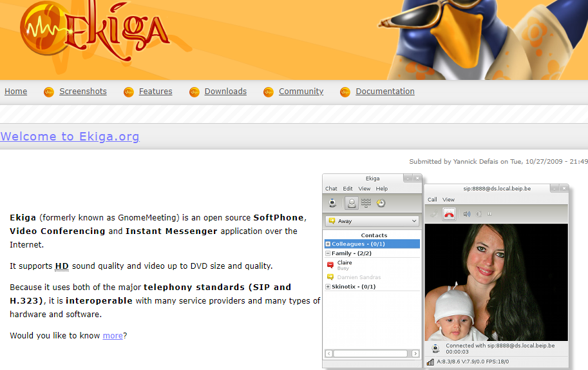This screenshot has height=370, width=588.
Task: Close the Ekiga contacts window
Action: 417,179
